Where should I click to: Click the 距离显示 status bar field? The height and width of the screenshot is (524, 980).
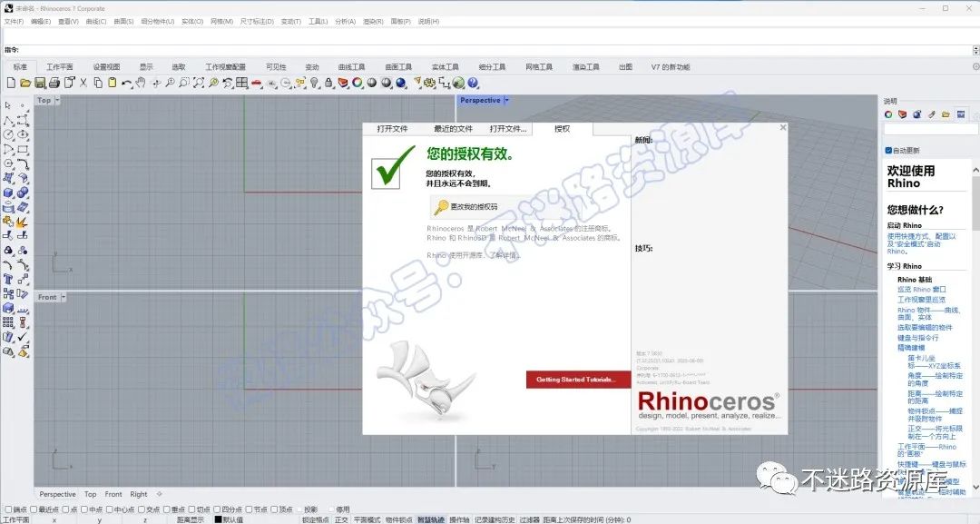point(190,519)
